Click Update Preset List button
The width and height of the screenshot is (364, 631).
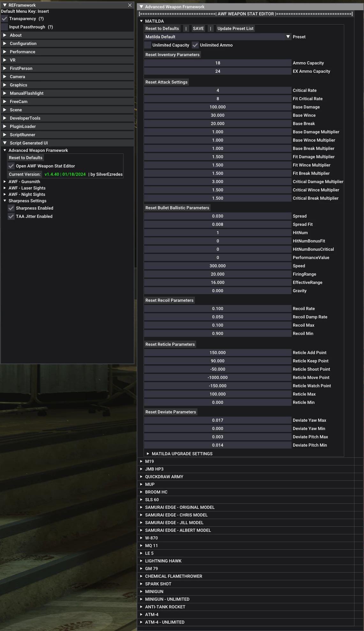pos(235,28)
